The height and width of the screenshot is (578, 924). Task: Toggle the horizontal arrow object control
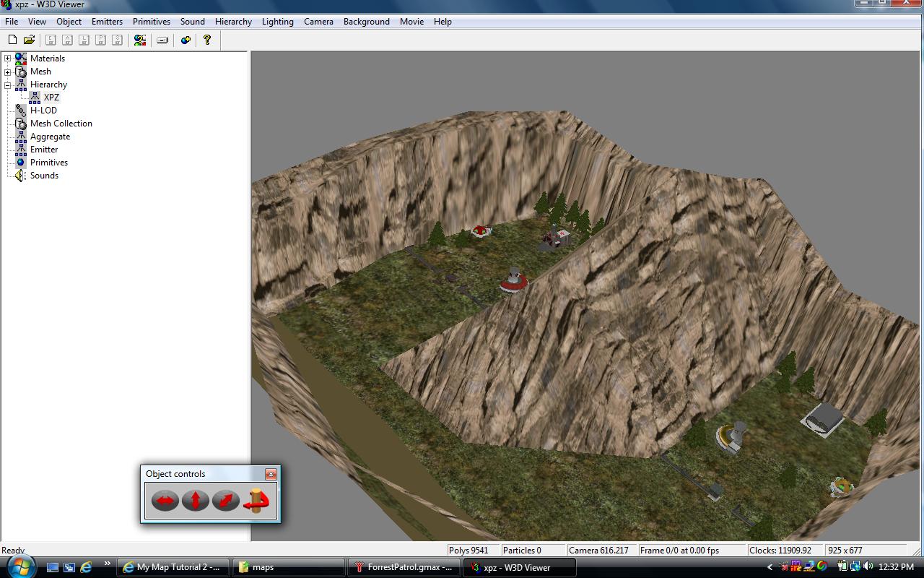[x=165, y=500]
